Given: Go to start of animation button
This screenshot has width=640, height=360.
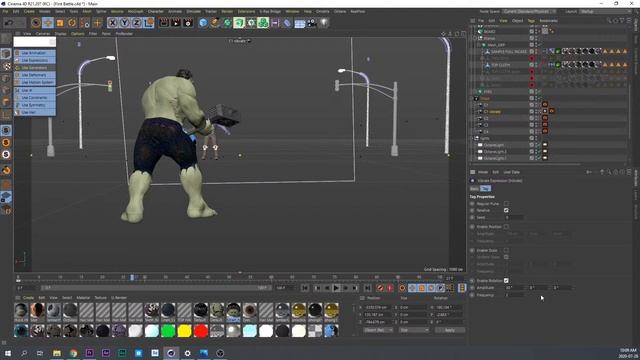Looking at the screenshot, I should click(x=305, y=288).
